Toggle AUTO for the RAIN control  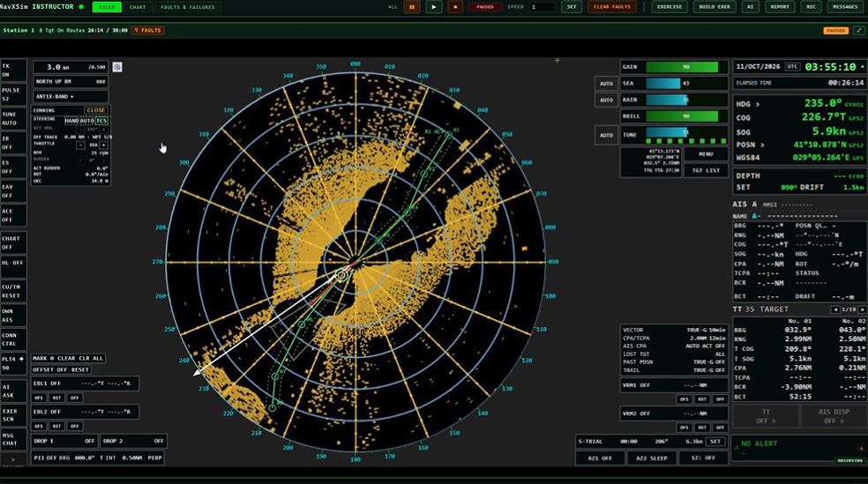coord(606,101)
